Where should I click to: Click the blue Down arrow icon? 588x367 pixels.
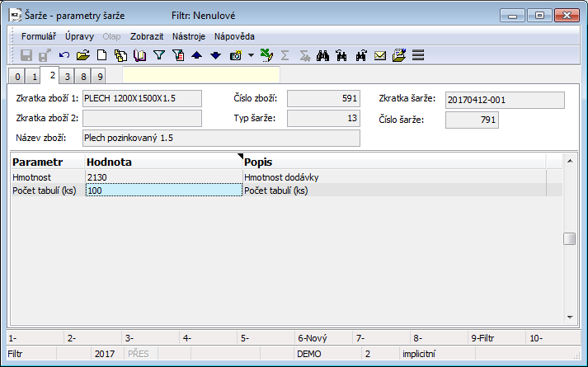(x=215, y=55)
